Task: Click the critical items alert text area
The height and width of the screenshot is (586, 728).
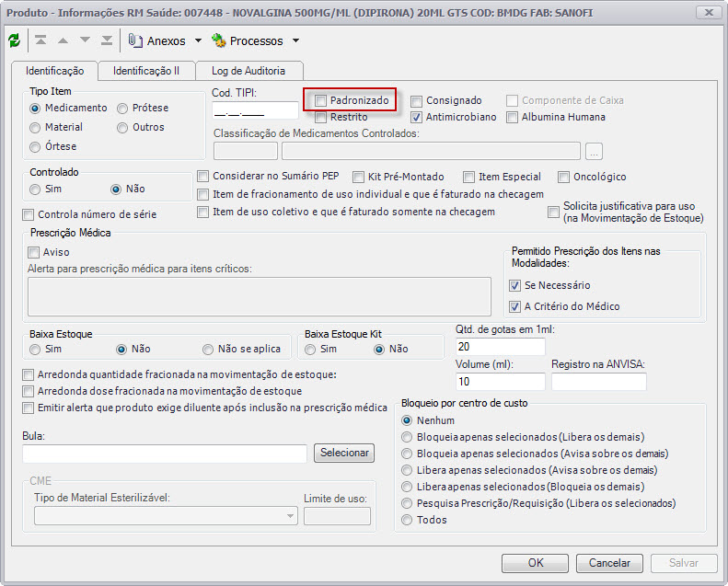Action: (259, 297)
